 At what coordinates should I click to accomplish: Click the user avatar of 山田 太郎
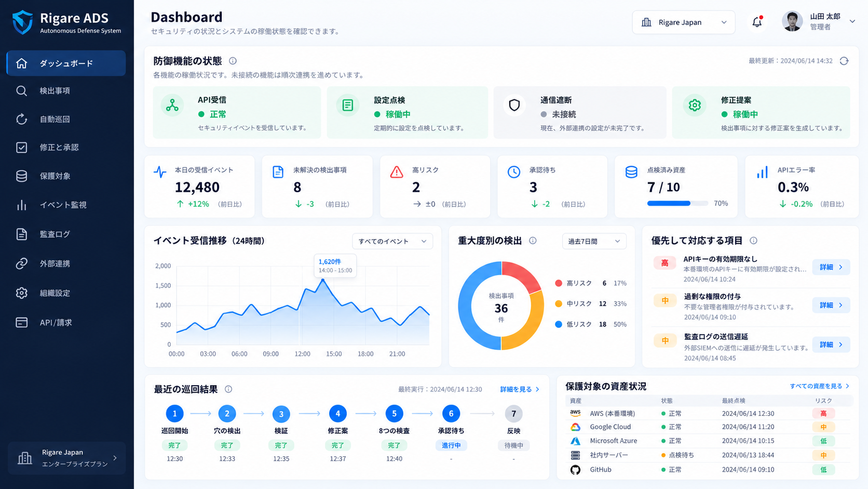(x=792, y=21)
